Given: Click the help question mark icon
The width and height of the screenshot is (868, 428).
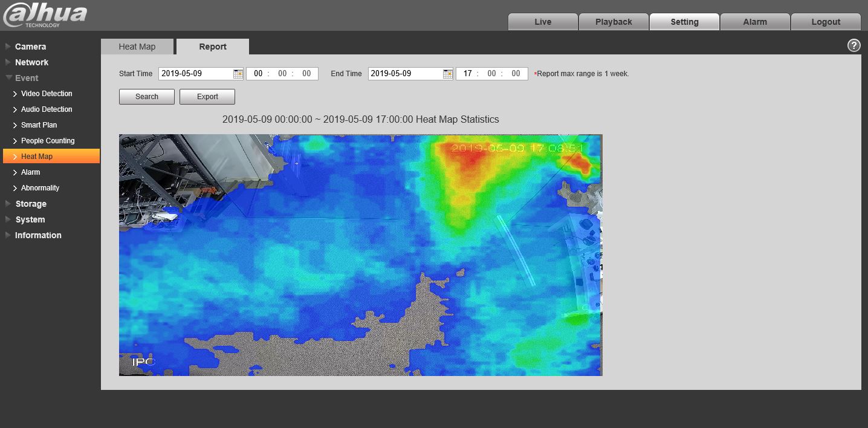Looking at the screenshot, I should [x=853, y=45].
